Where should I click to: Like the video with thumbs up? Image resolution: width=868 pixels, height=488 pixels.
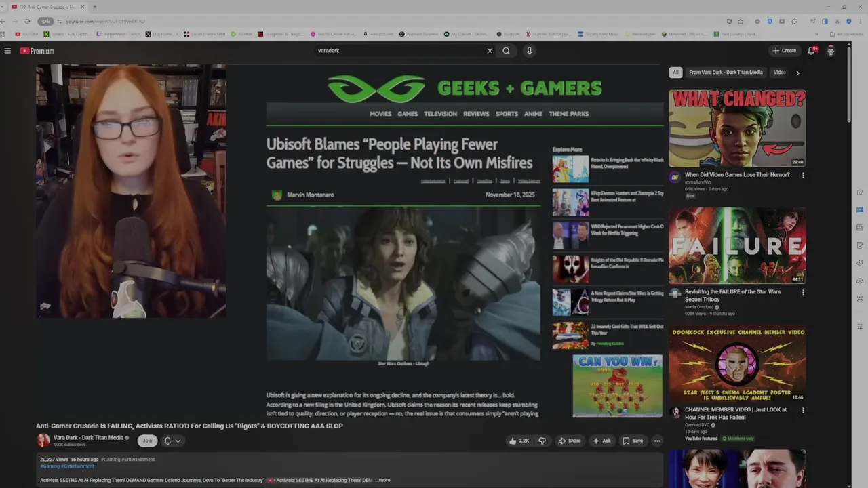point(519,441)
